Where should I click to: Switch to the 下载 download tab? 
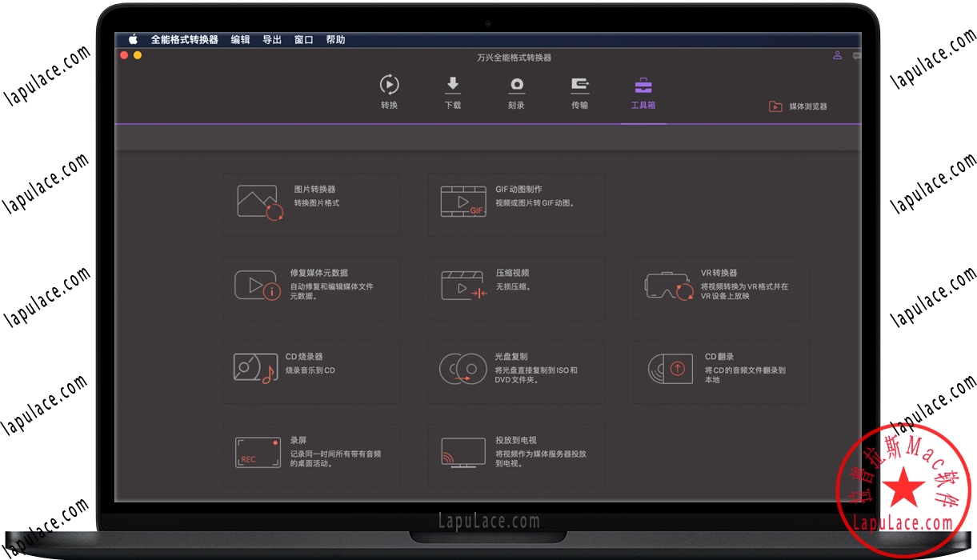tap(453, 90)
